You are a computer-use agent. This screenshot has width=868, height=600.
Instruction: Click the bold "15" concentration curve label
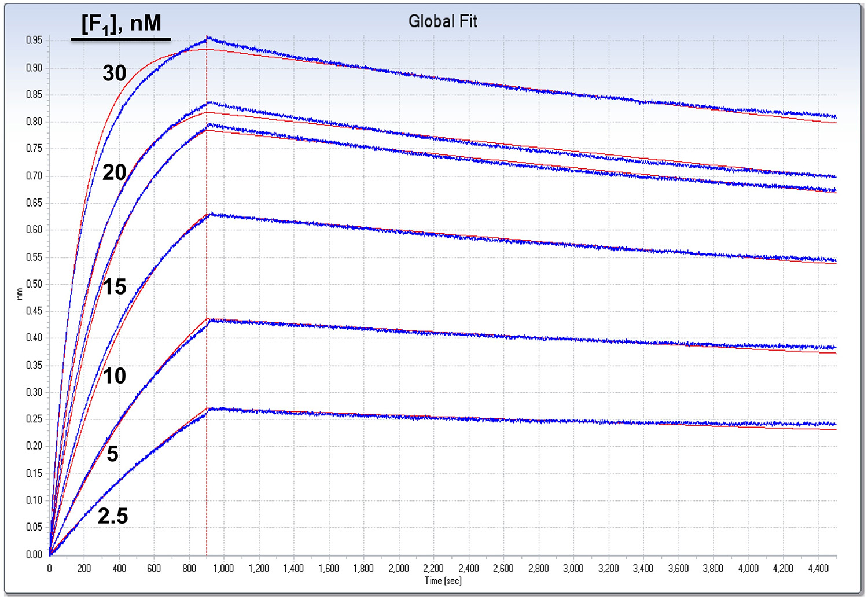tap(115, 286)
